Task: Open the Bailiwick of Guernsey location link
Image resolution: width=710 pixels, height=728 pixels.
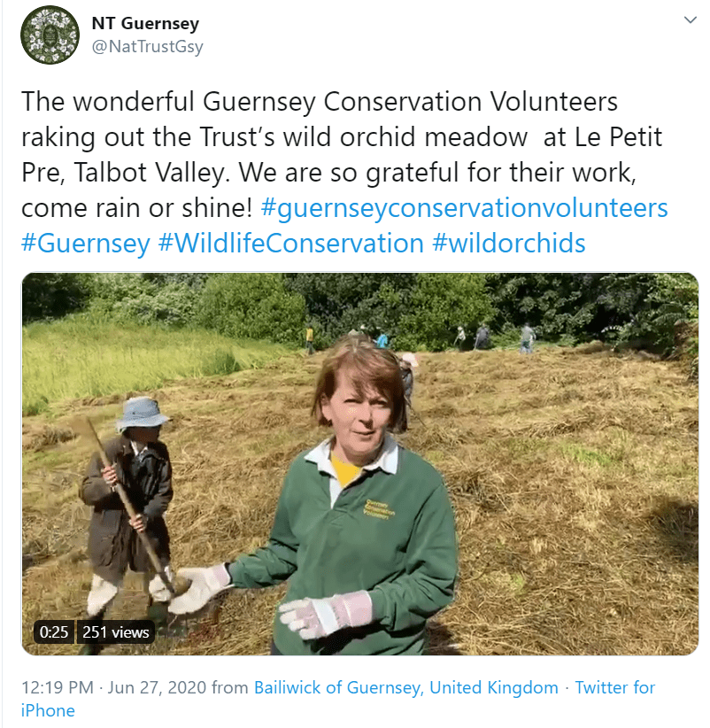Action: (x=406, y=688)
